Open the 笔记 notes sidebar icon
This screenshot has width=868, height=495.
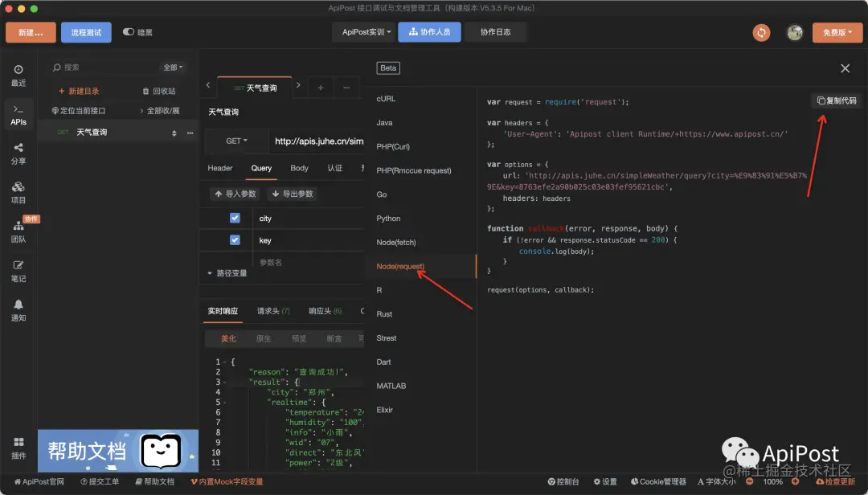(18, 272)
